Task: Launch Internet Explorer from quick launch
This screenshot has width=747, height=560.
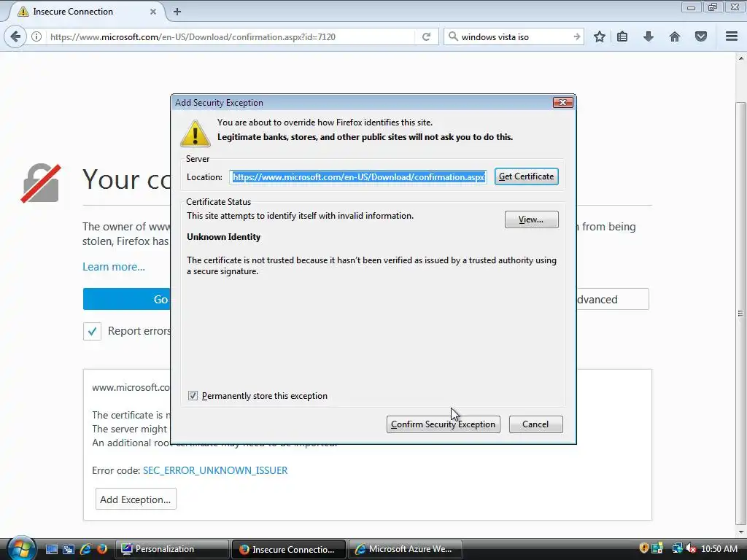Action: coord(85,549)
